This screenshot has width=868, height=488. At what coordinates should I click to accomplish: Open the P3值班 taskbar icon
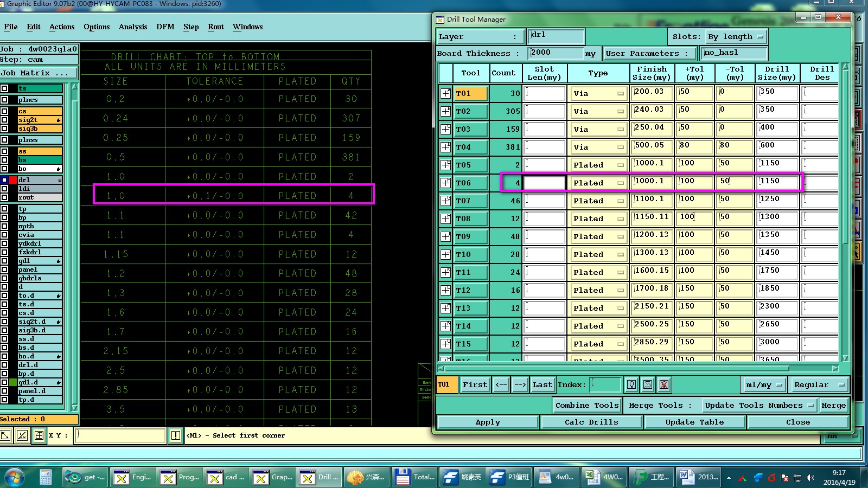(x=509, y=477)
